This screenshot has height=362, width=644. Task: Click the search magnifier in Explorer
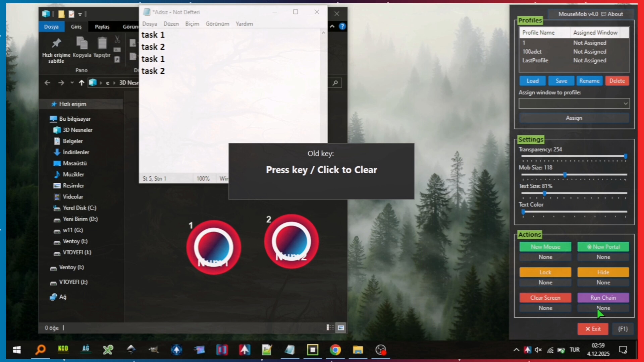[335, 83]
